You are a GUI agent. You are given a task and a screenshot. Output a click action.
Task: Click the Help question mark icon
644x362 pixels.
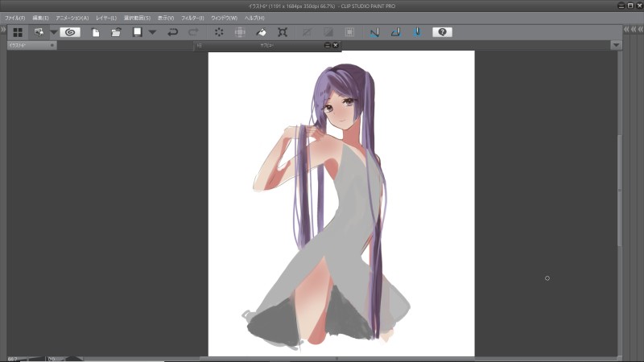coord(442,32)
